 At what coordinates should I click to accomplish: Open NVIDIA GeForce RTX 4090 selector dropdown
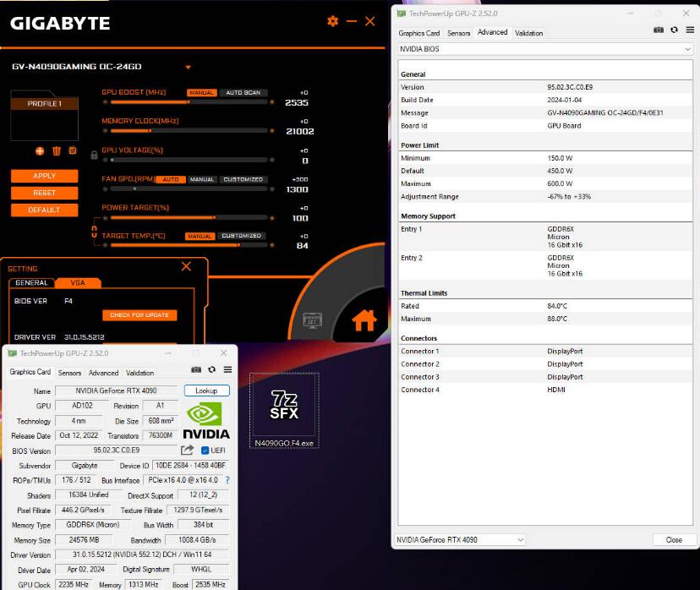click(460, 539)
